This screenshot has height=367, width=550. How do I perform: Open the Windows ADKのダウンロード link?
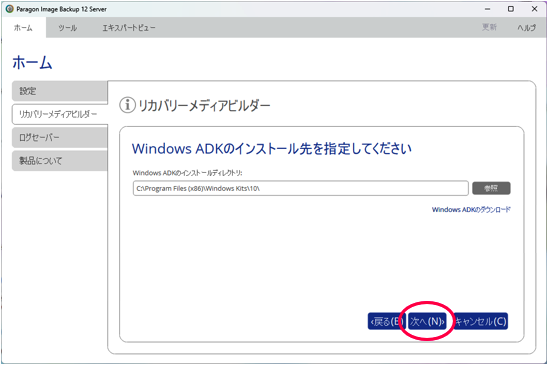471,209
